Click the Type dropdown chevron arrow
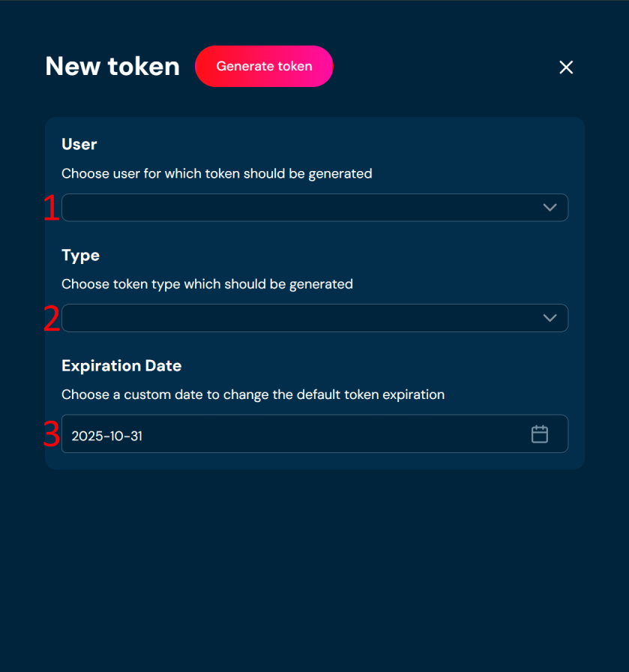The height and width of the screenshot is (672, 629). click(x=550, y=318)
